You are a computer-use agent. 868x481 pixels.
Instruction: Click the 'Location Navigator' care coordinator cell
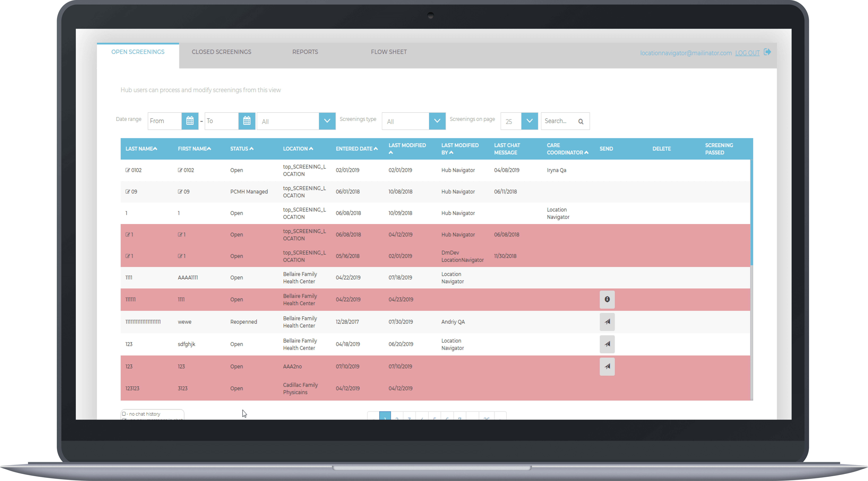pyautogui.click(x=558, y=213)
